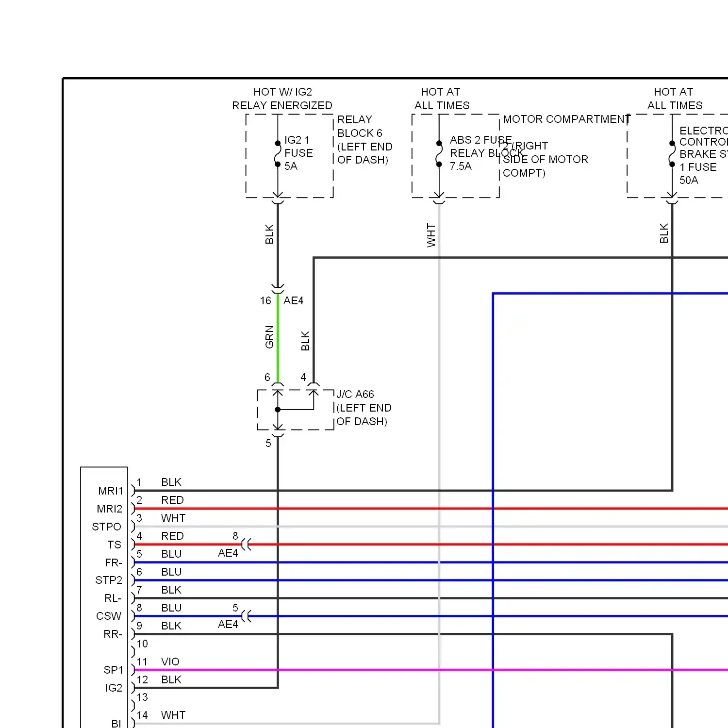Select the junction dot inside J/C A66
The width and height of the screenshot is (728, 728).
(278, 410)
